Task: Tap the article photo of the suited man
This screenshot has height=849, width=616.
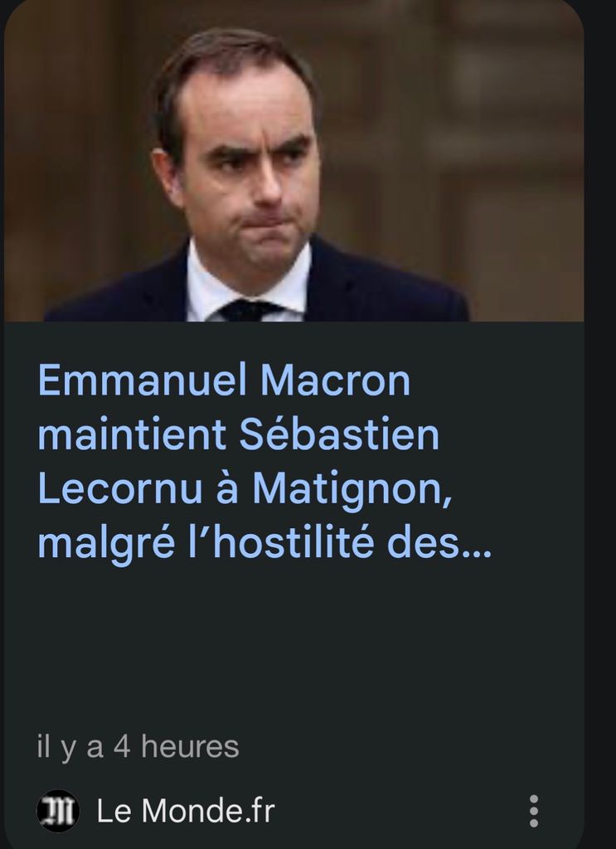Action: pyautogui.click(x=293, y=162)
